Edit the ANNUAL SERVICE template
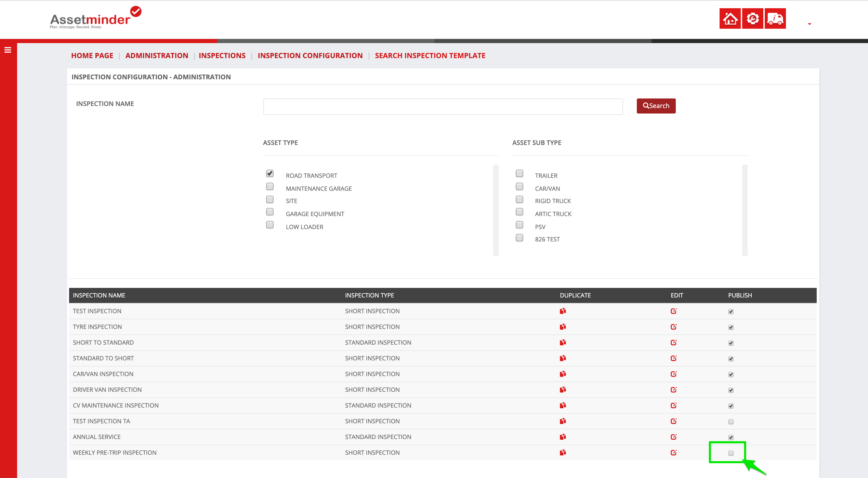The width and height of the screenshot is (868, 478). (674, 437)
